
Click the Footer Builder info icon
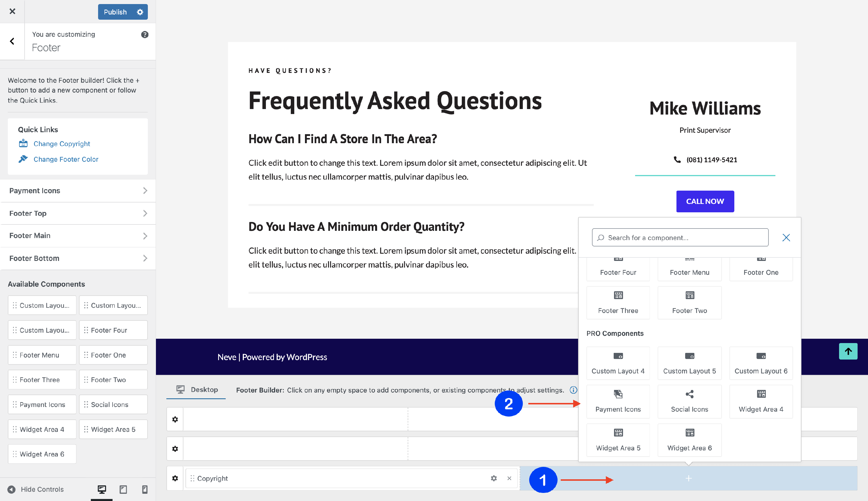(x=573, y=390)
